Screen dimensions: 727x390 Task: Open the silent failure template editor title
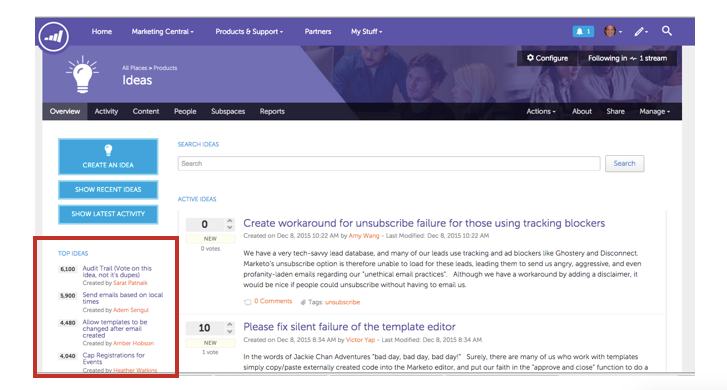tap(349, 326)
